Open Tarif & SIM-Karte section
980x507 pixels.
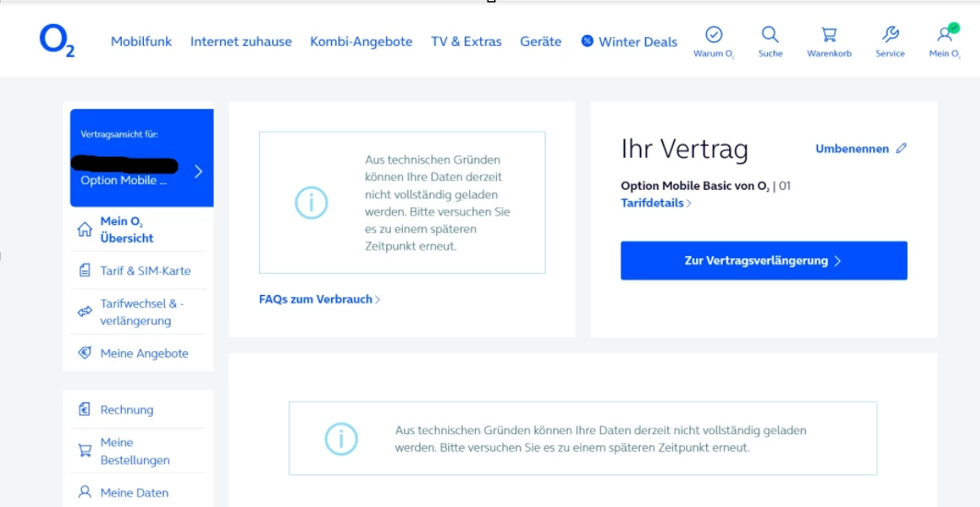[x=146, y=271]
